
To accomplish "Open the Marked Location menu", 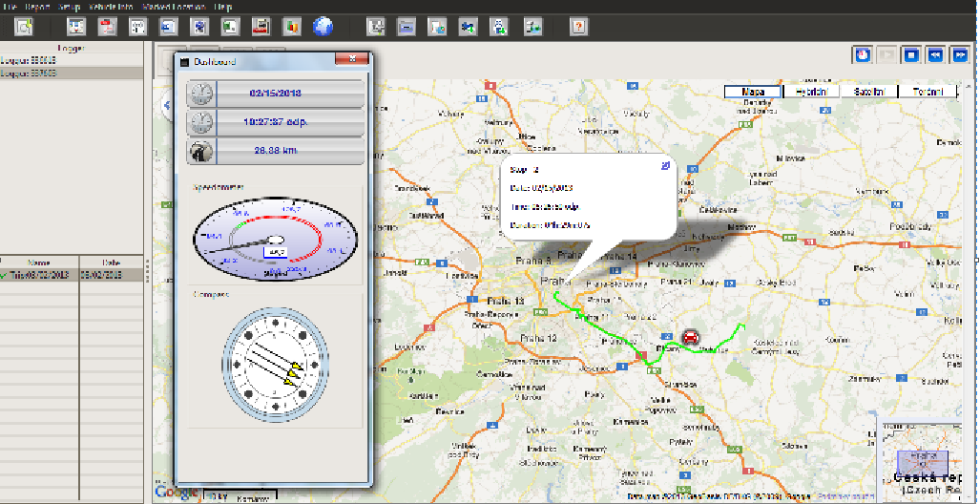I will pos(173,7).
